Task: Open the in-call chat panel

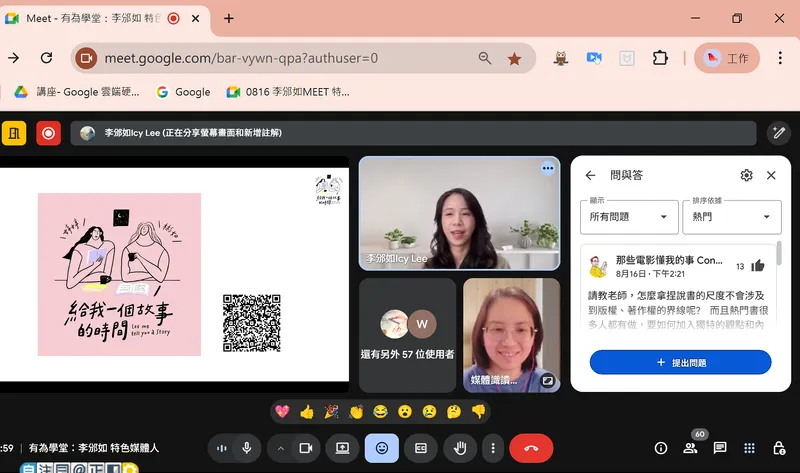Action: coord(720,449)
